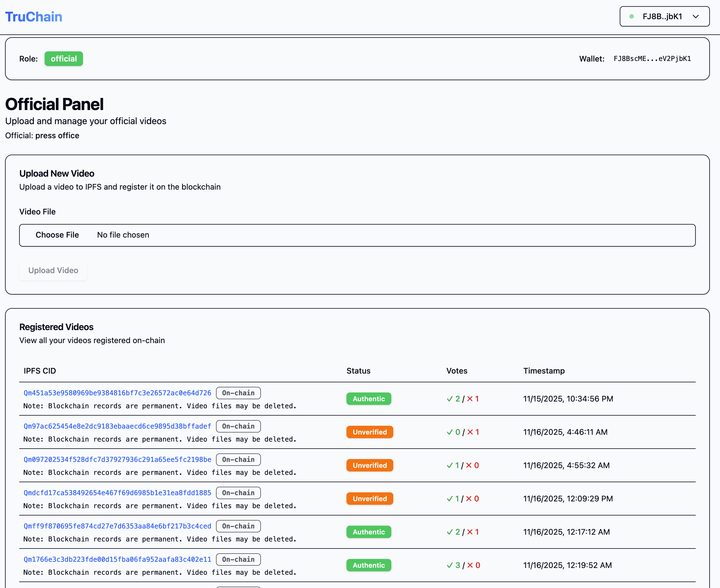
Task: Click the wallet dropdown chevron arrow
Action: [x=696, y=17]
